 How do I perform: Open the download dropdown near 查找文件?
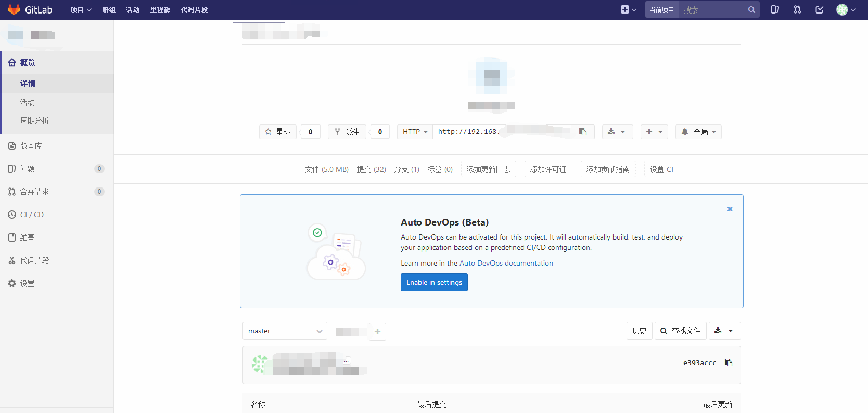click(x=724, y=331)
